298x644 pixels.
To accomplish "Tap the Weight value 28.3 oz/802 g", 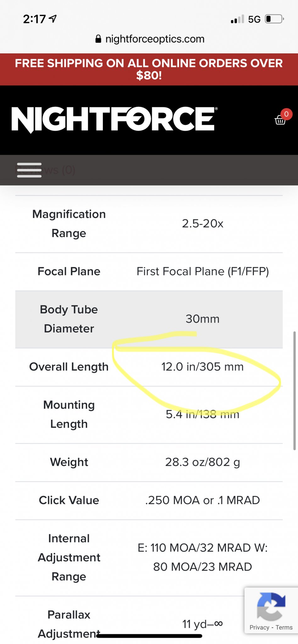I will click(x=202, y=462).
